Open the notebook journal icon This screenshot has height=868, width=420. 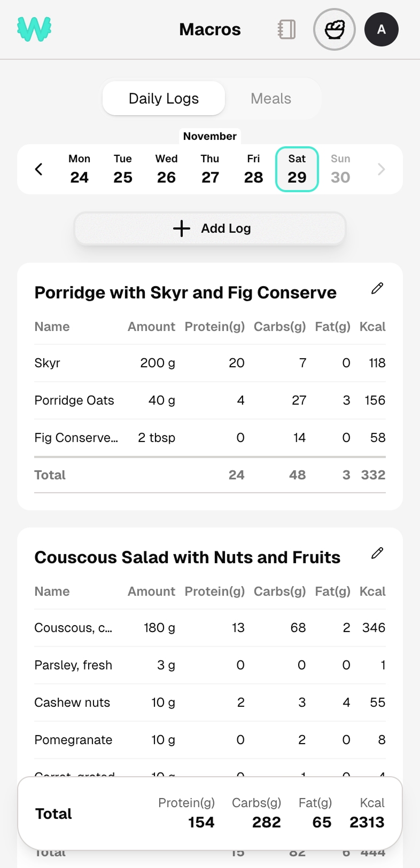[287, 29]
